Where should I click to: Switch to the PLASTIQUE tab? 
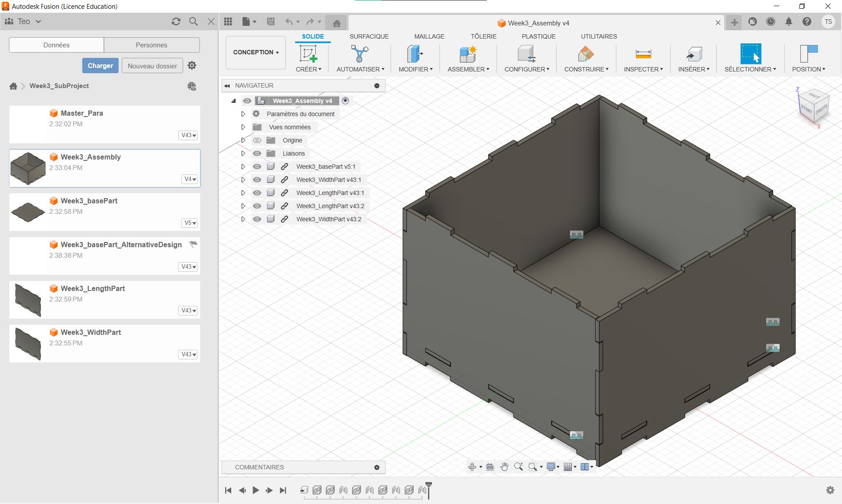pos(538,36)
